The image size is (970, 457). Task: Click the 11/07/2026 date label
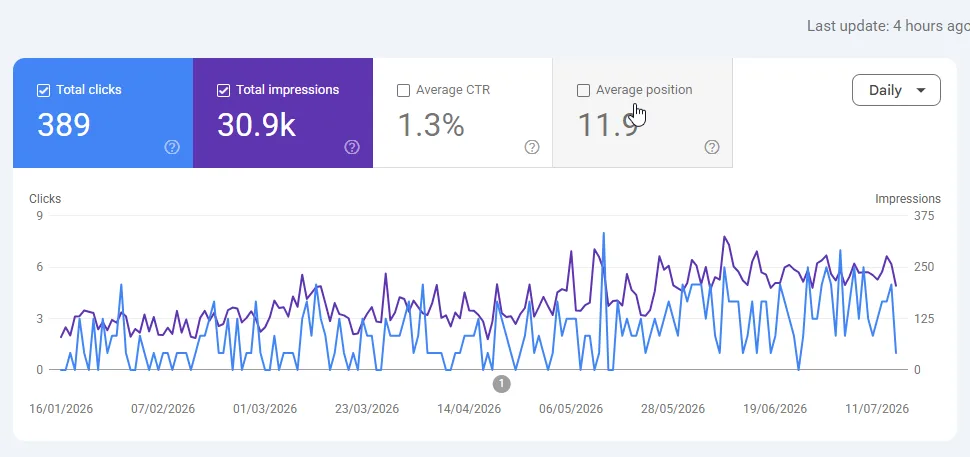[x=877, y=409]
